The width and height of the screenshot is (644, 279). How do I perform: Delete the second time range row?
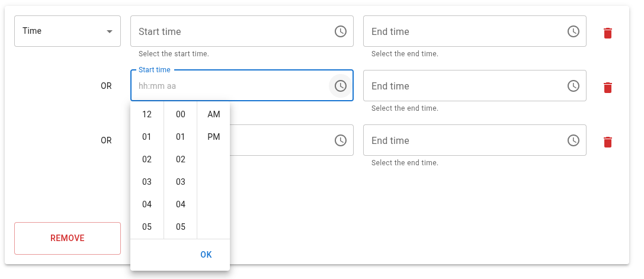pyautogui.click(x=607, y=88)
